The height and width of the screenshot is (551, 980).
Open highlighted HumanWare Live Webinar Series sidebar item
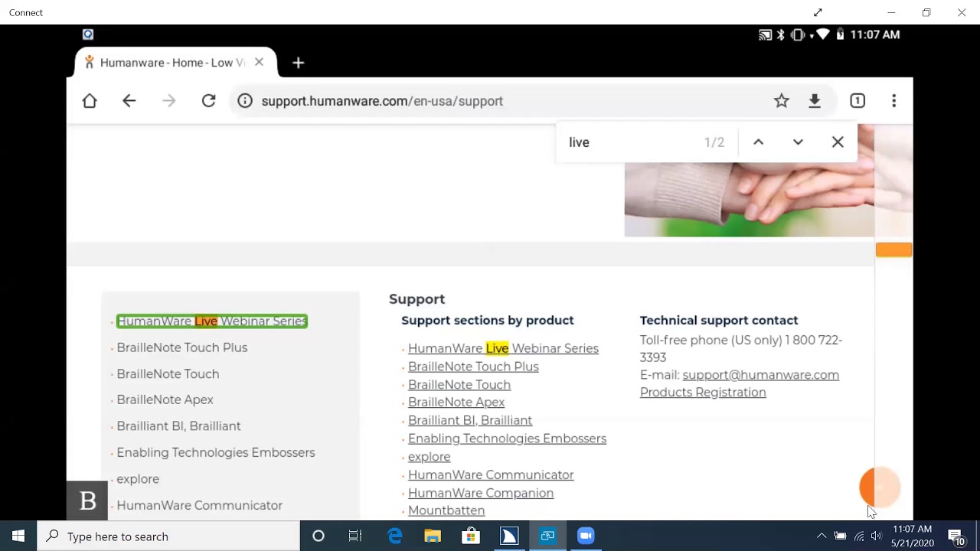[x=212, y=321]
